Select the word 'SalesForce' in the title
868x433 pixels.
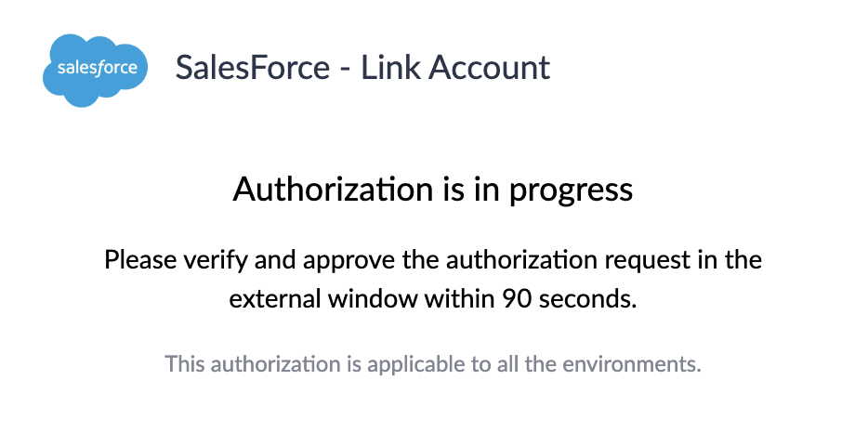pyautogui.click(x=252, y=67)
